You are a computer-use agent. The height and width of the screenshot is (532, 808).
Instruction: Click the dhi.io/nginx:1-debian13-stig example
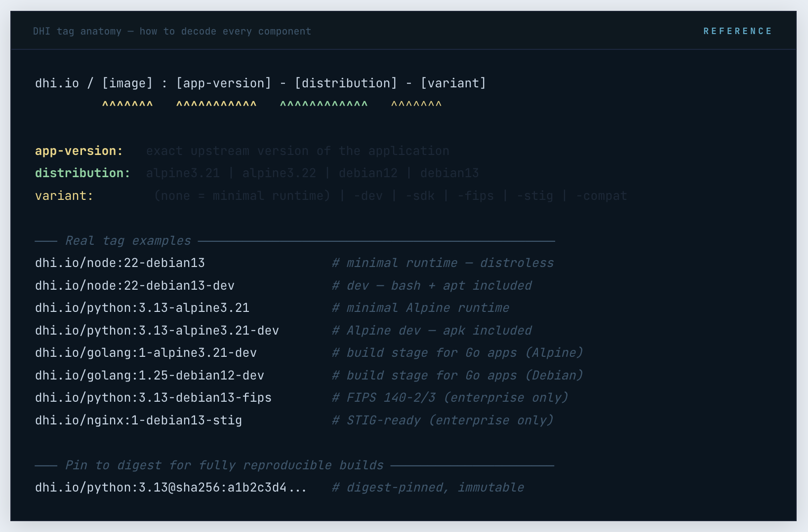[x=138, y=420]
